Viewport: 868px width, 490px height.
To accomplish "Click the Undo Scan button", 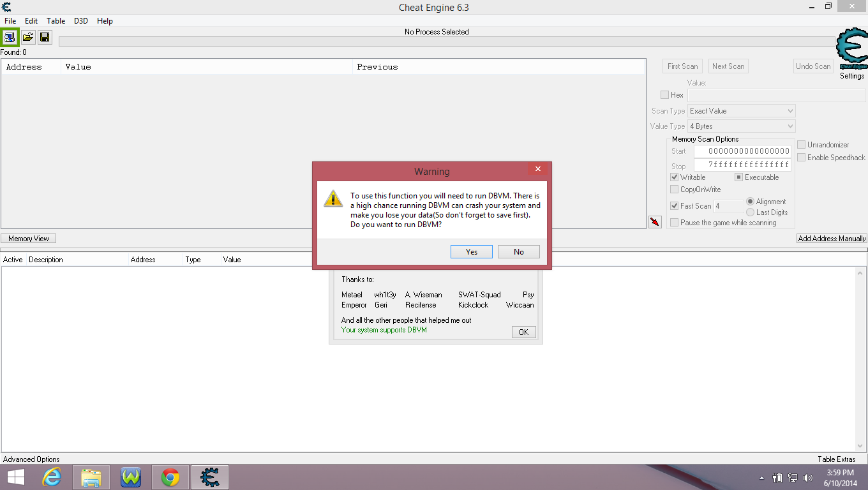I will tap(814, 66).
